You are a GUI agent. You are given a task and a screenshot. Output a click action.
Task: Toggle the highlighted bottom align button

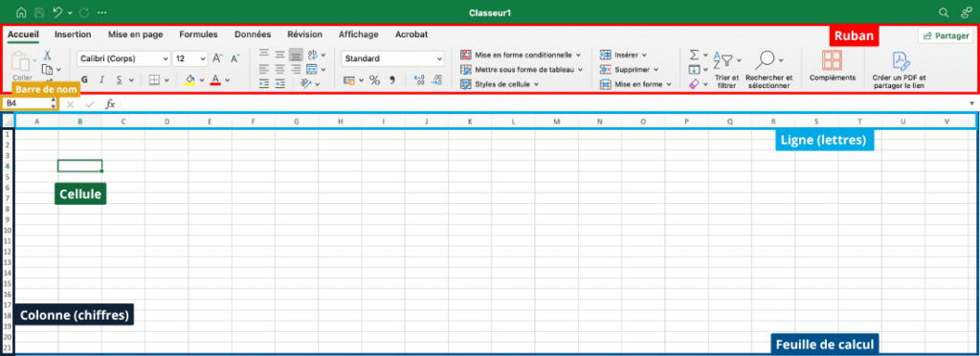[296, 55]
